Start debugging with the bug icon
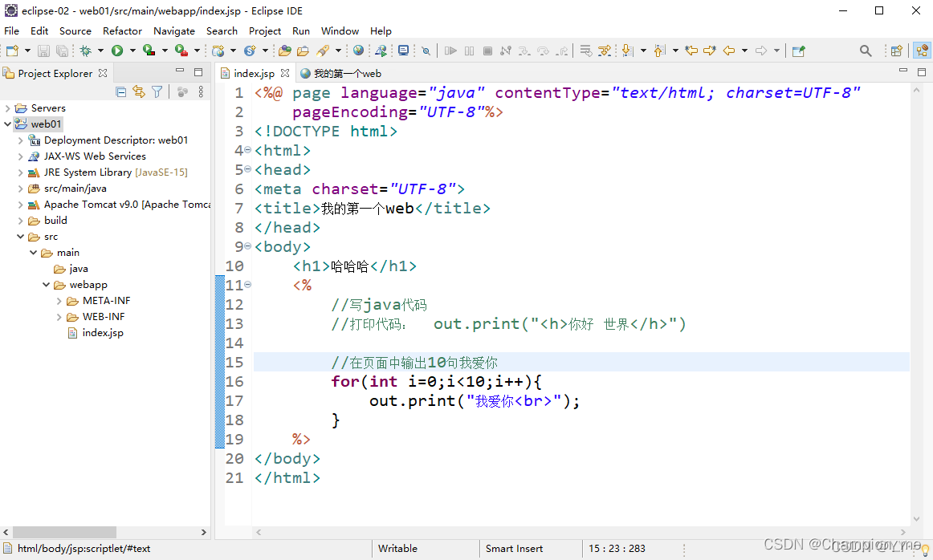The image size is (933, 560). point(86,51)
